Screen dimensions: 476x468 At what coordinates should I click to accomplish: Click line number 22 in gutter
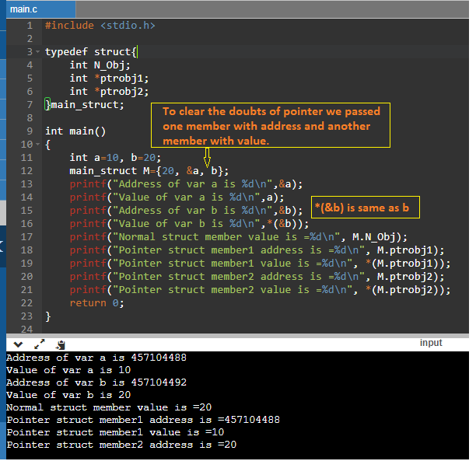26,303
